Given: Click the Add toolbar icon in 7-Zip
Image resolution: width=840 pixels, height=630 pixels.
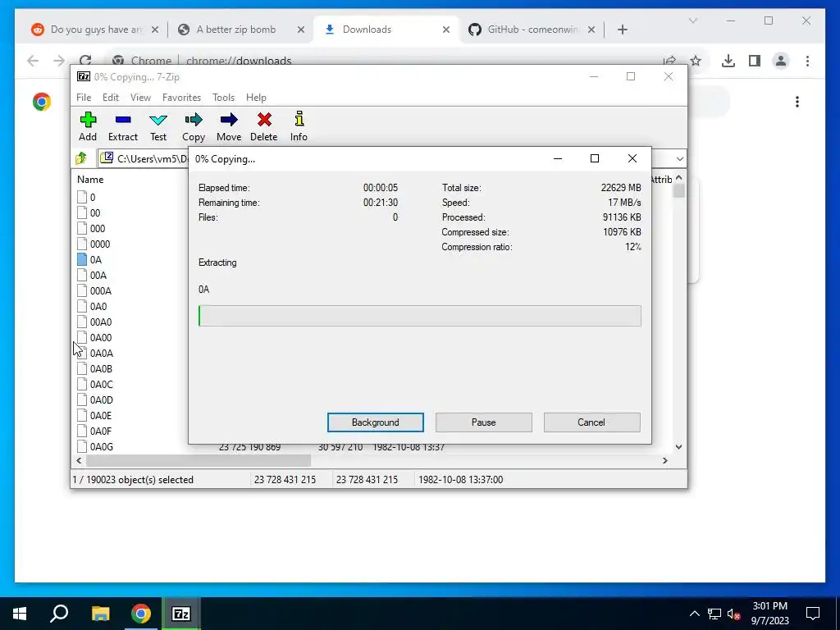Looking at the screenshot, I should click(x=88, y=126).
